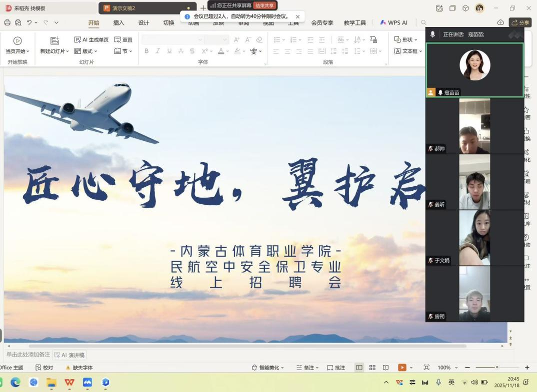Image resolution: width=537 pixels, height=392 pixels.
Task: Open the 版式 layout dropdown
Action: coord(89,51)
